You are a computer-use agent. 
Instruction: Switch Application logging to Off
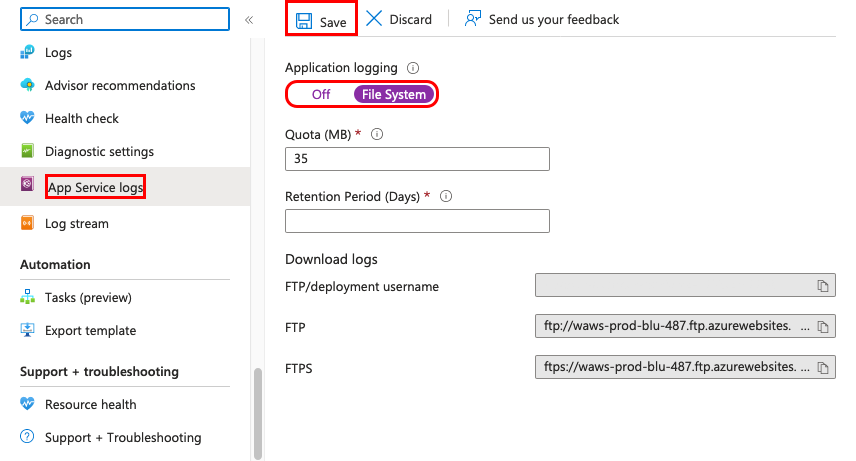click(321, 94)
